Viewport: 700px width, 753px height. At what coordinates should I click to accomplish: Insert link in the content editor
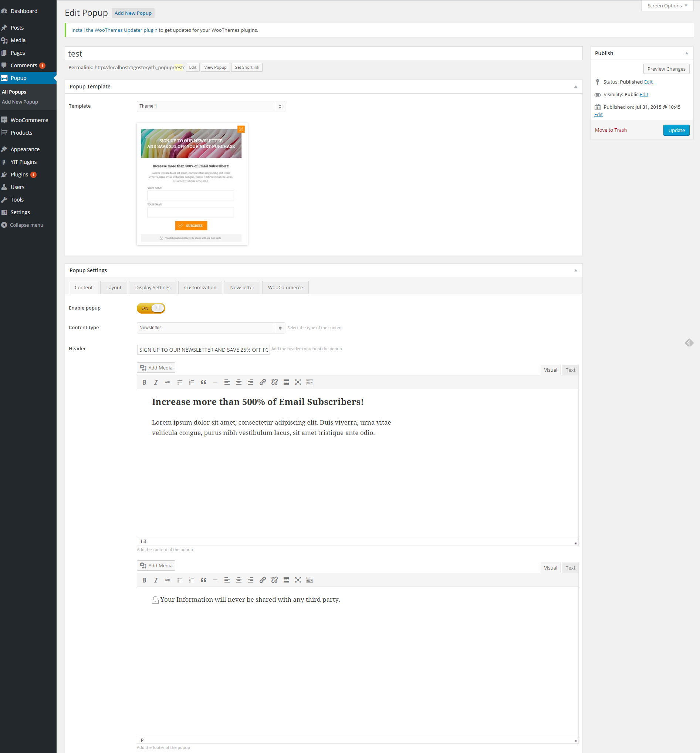click(x=263, y=382)
